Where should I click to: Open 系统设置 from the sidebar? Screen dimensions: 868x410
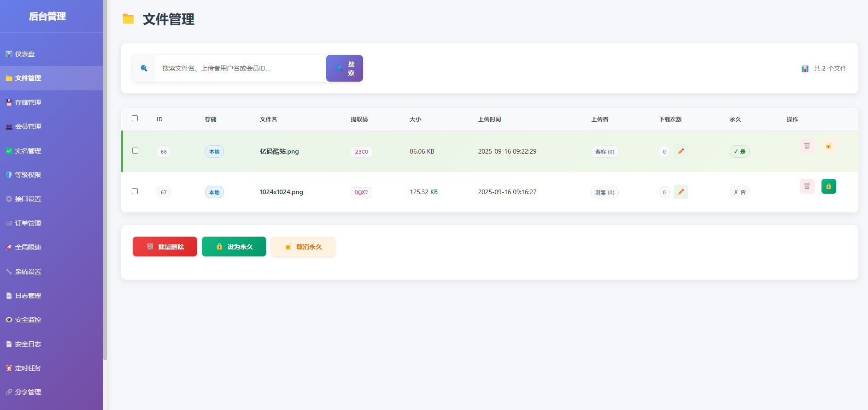28,272
